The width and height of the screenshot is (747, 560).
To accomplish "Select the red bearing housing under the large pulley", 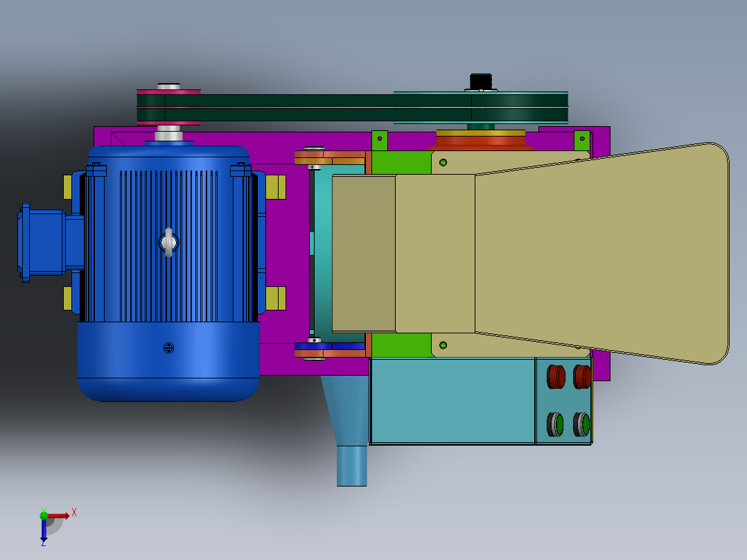I will click(481, 141).
